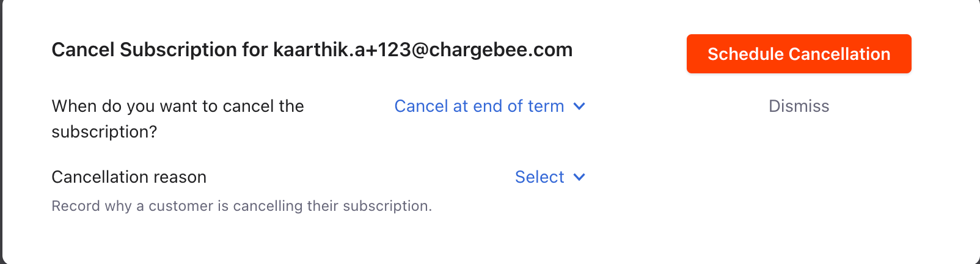Toggle the cancellation timing dropdown arrow

pyautogui.click(x=579, y=106)
